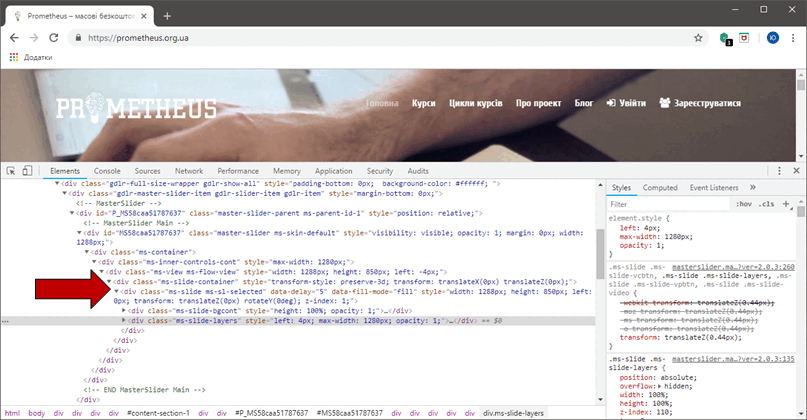Switch to the Sources tab

(x=147, y=171)
